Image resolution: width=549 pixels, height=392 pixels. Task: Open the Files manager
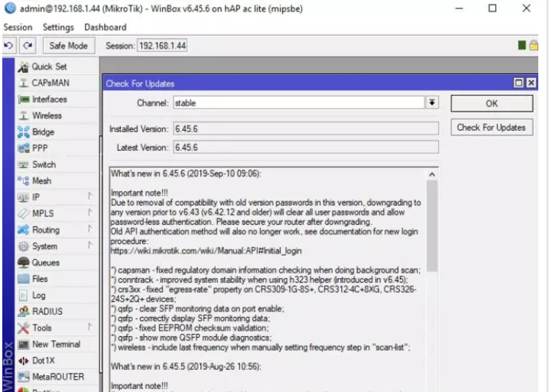40,279
